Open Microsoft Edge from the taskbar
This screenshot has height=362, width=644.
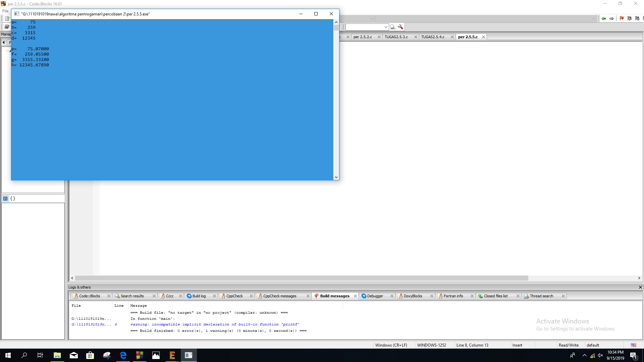123,355
